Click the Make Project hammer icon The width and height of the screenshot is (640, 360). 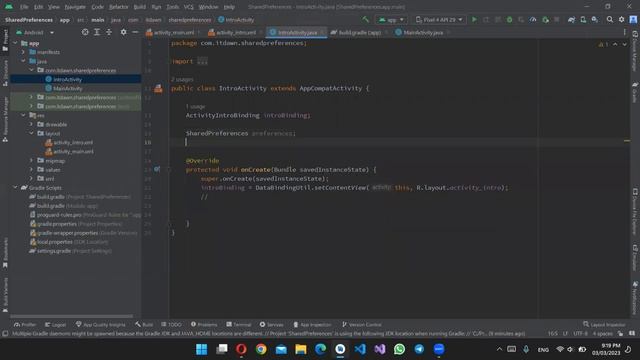365,20
